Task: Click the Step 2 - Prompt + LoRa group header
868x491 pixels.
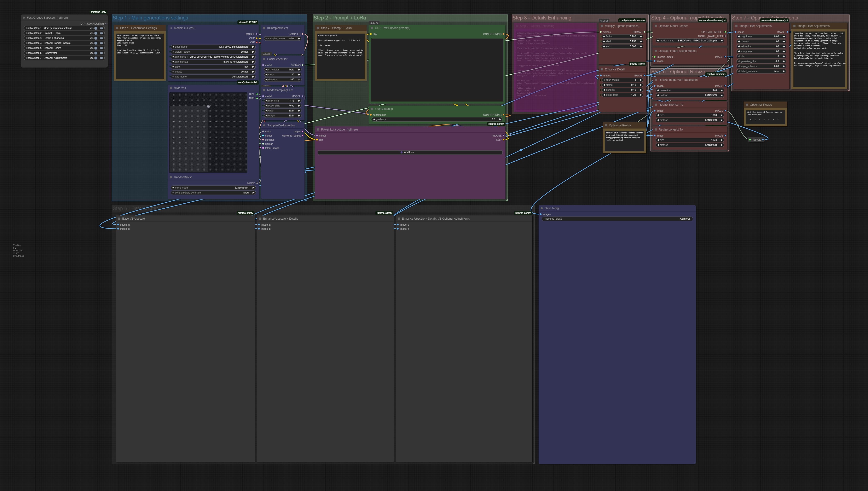Action: coord(340,18)
